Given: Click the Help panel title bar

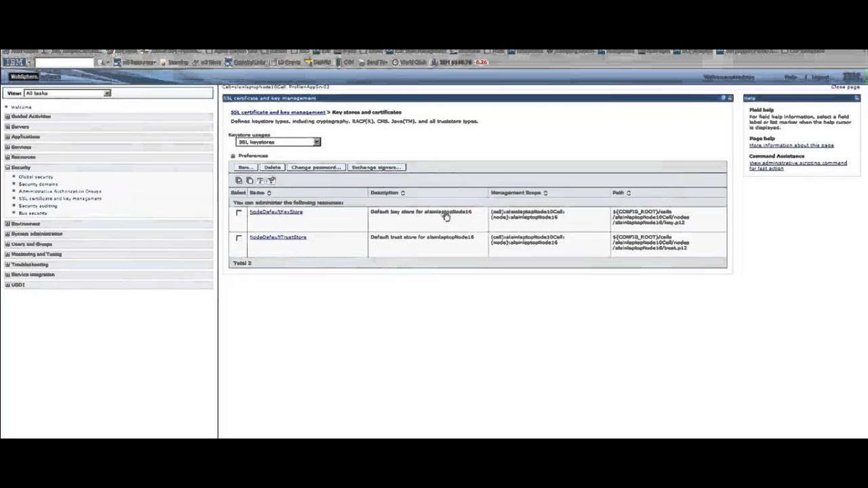Looking at the screenshot, I should (802, 98).
